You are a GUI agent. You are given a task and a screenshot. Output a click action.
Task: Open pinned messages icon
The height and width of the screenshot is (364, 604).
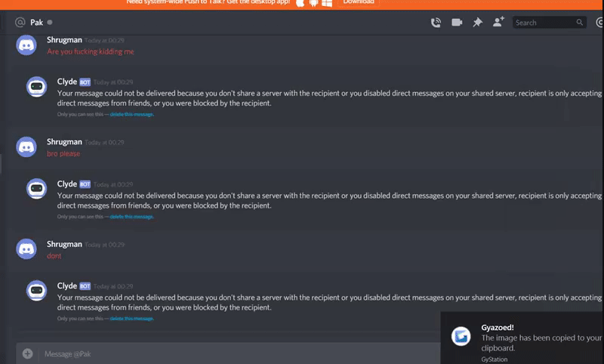pyautogui.click(x=478, y=23)
